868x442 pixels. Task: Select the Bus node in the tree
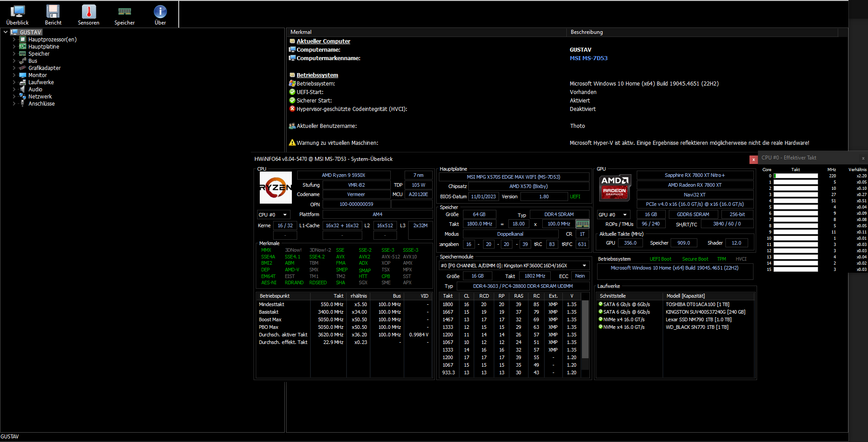coord(33,61)
